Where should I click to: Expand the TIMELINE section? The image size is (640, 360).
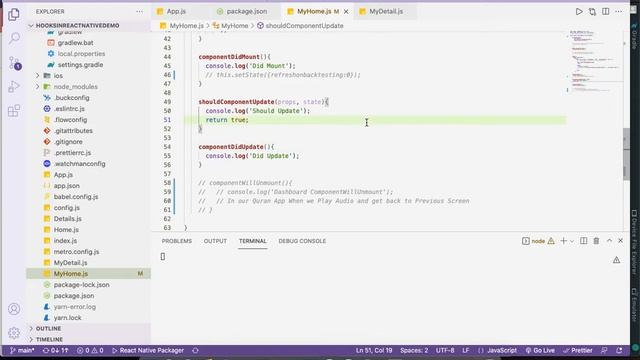(49, 340)
